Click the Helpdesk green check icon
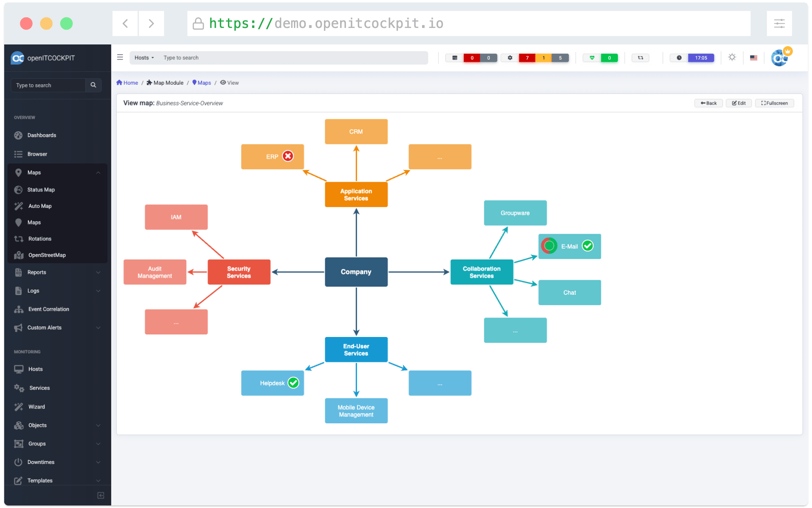This screenshot has width=812, height=508. coord(293,383)
